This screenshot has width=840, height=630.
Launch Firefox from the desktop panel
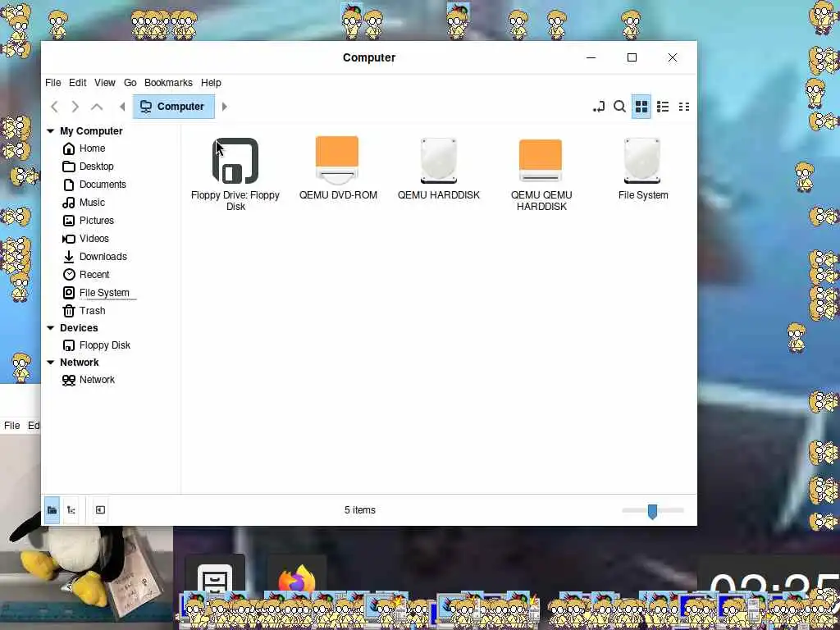(x=297, y=580)
